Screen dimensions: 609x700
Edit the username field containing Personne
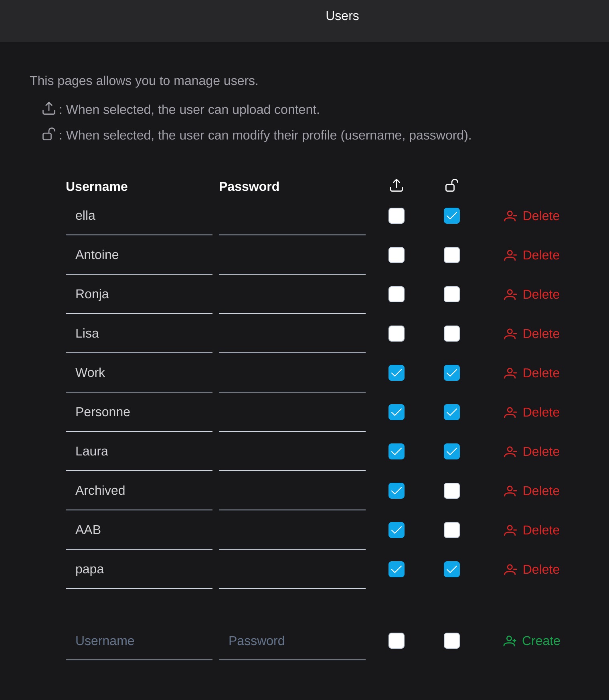(139, 412)
